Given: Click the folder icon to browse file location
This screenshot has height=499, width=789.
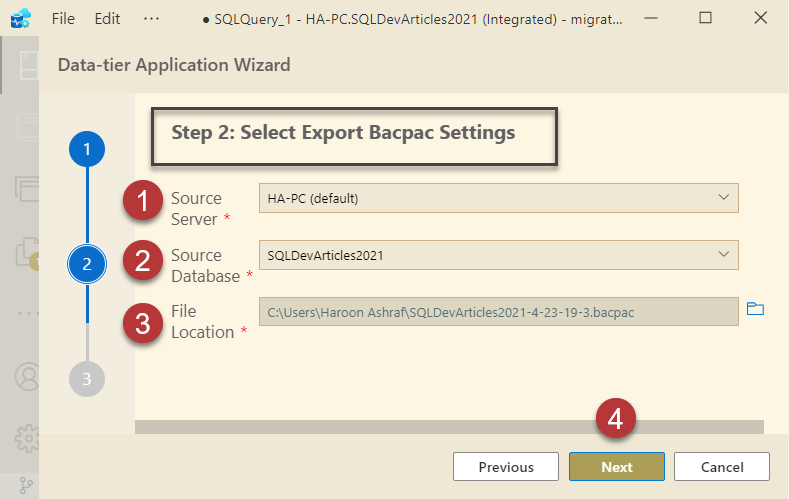Looking at the screenshot, I should pyautogui.click(x=755, y=310).
